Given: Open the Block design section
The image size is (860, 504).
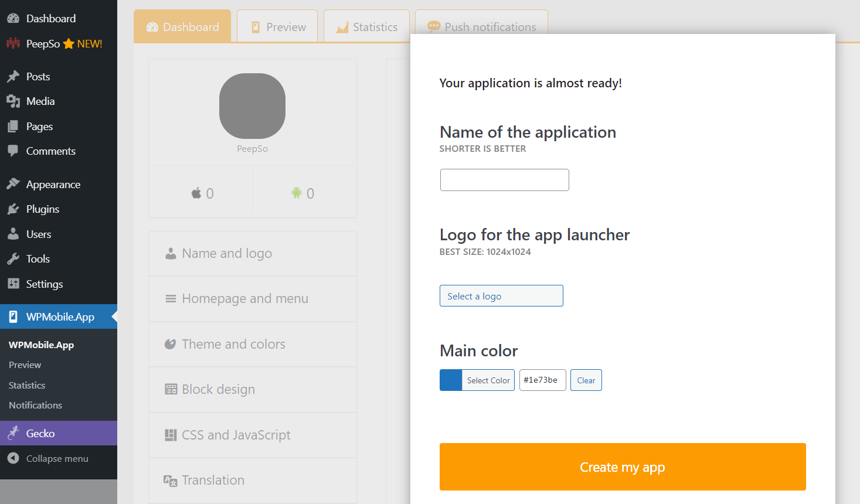Looking at the screenshot, I should pos(253,390).
